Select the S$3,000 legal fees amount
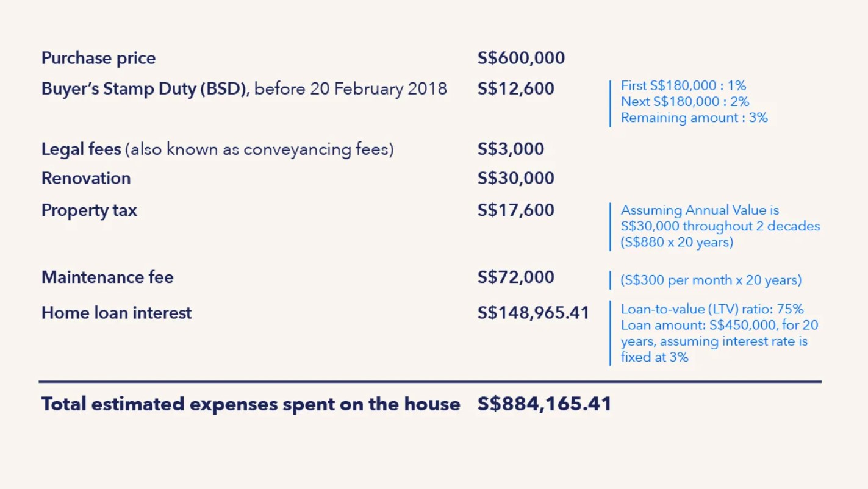Screen dimensions: 868x489 point(511,149)
